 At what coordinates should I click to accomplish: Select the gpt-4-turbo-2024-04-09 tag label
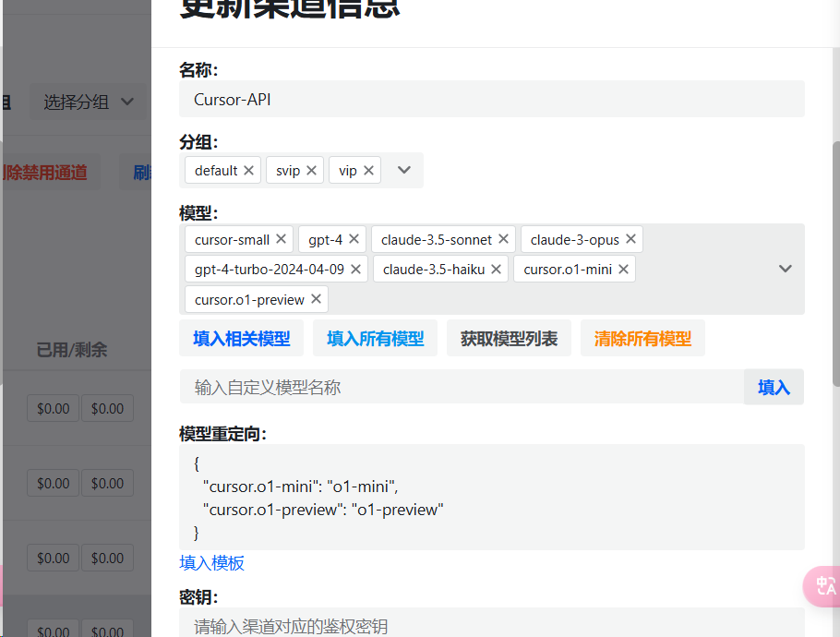click(270, 270)
